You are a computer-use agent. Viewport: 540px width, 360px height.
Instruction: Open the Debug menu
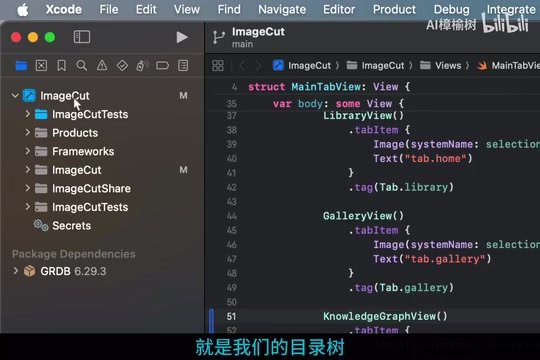(451, 9)
